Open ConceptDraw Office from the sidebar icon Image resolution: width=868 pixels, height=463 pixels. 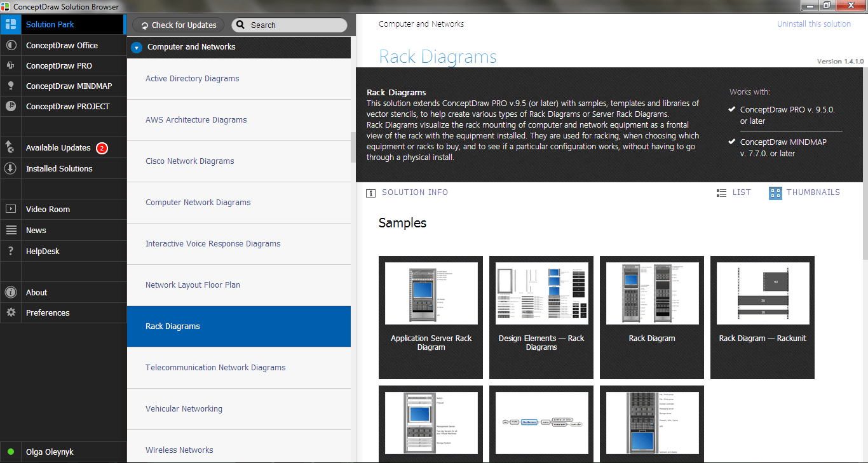click(10, 45)
